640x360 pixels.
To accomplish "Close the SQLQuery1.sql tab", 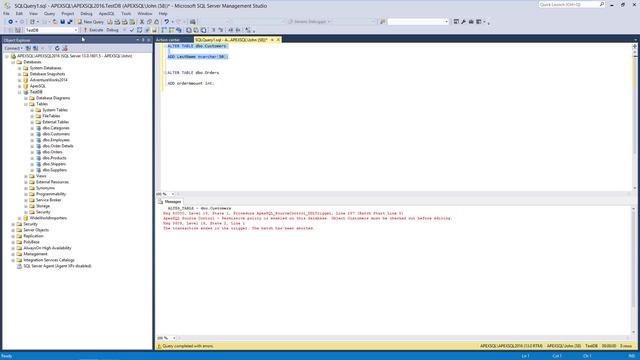I will tap(278, 40).
